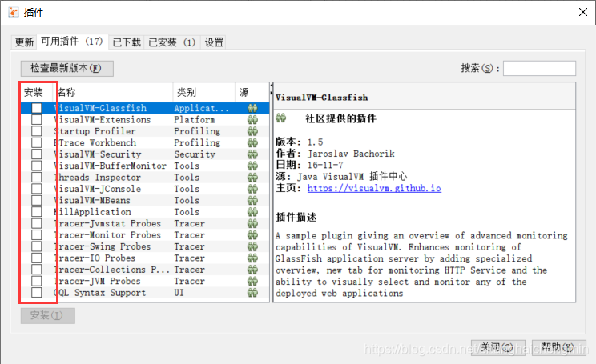Select the Tracer-IO Probes install checkbox
The image size is (596, 364).
(37, 258)
